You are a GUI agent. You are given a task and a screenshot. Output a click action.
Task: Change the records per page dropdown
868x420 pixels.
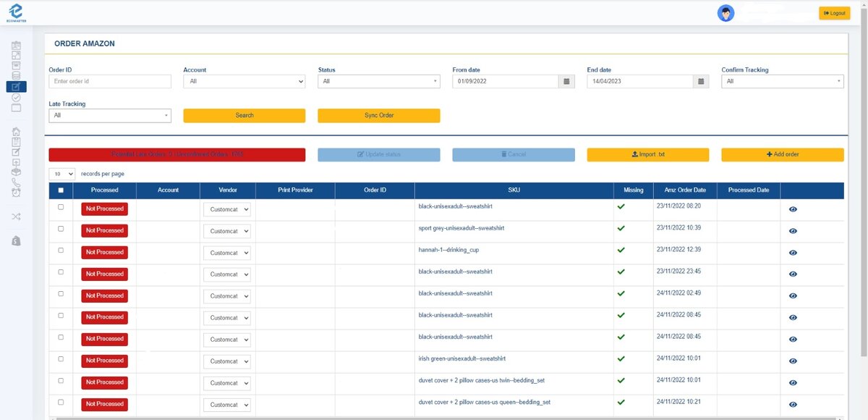point(62,174)
